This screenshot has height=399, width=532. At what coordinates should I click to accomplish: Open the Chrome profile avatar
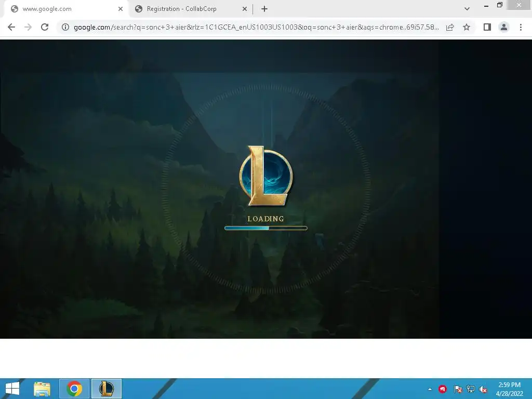coord(504,27)
